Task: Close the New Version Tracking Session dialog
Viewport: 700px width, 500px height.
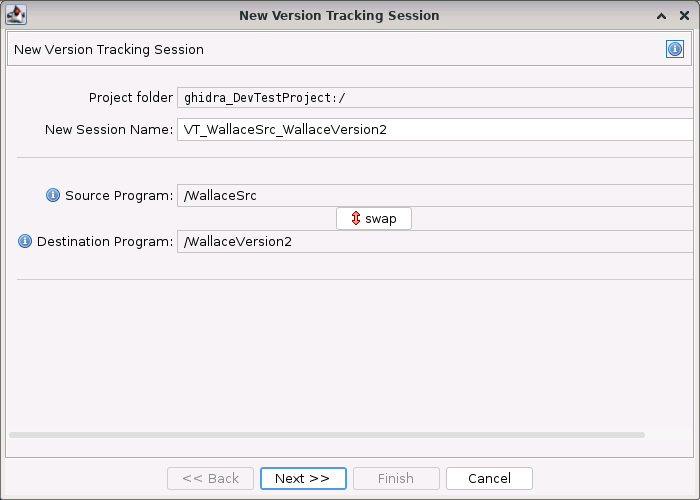Action: click(x=684, y=16)
